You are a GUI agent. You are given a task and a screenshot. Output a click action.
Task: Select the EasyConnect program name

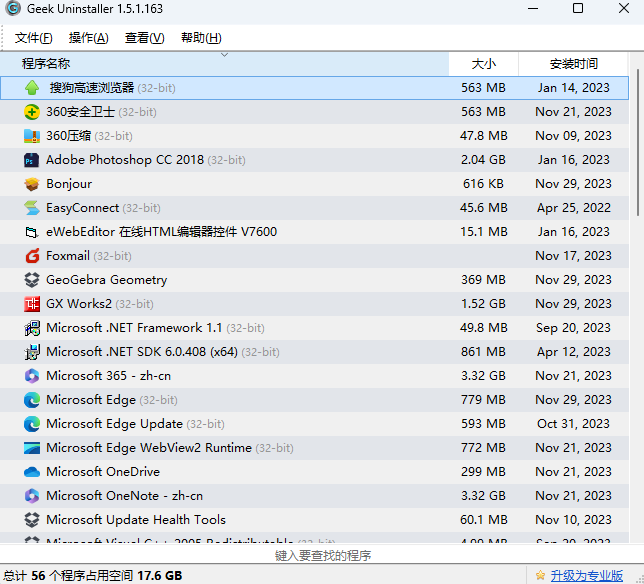click(83, 208)
